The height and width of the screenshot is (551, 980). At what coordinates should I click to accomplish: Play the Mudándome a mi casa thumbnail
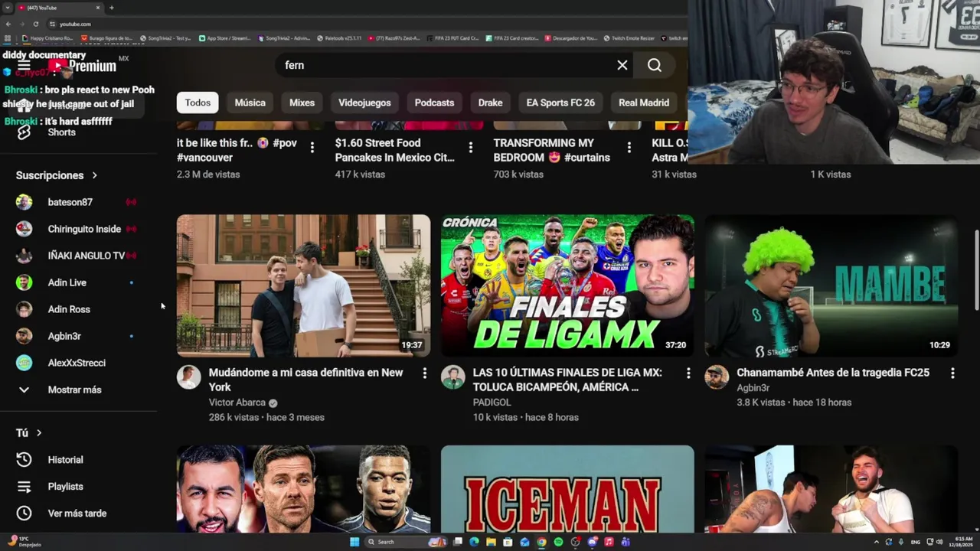click(303, 285)
